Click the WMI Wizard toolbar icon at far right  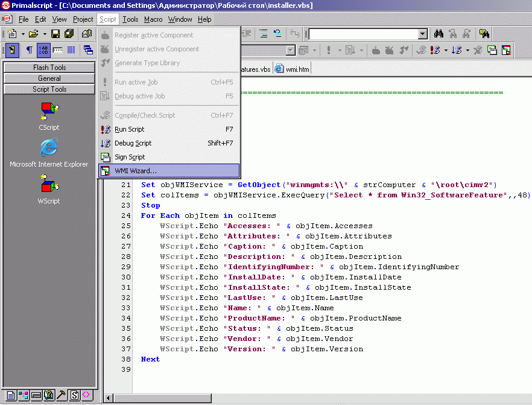tap(507, 50)
